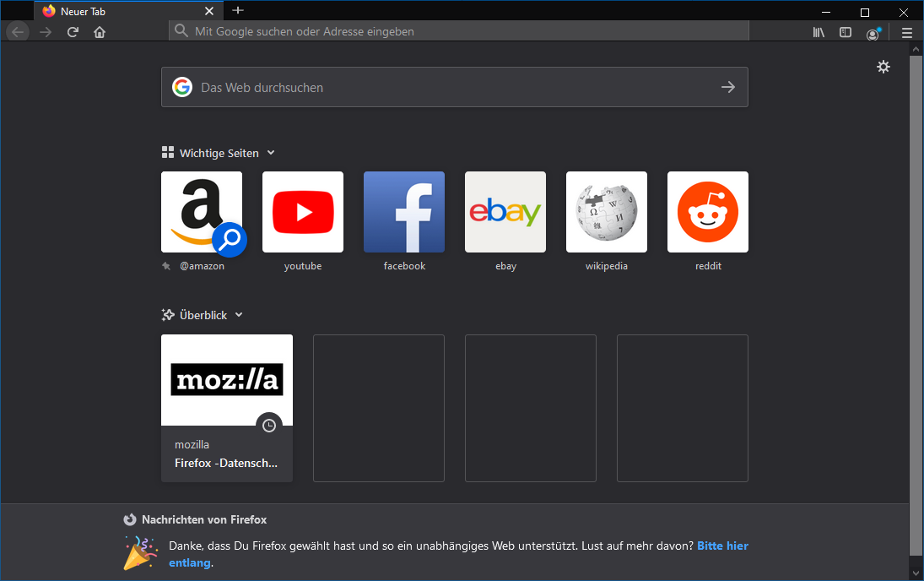924x581 pixels.
Task: Follow the Bitte hier entlang link
Action: (x=722, y=546)
